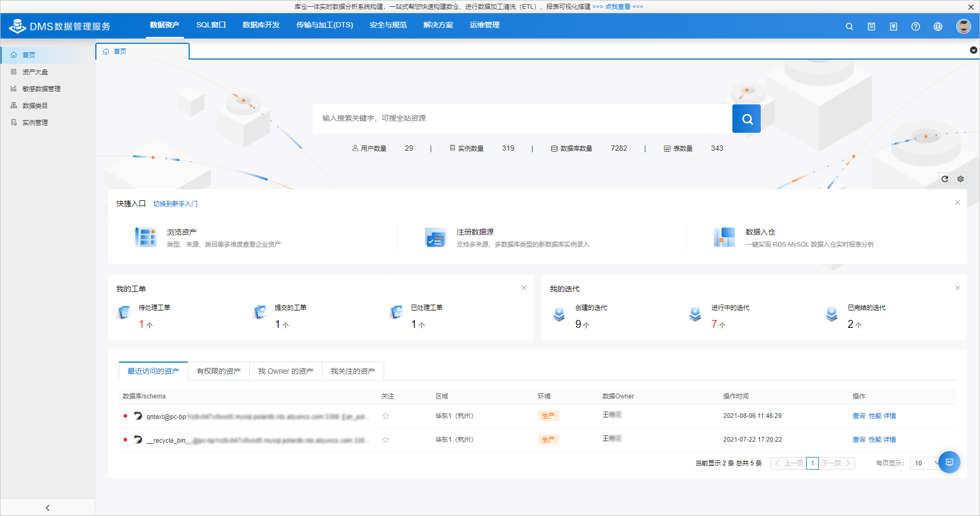Click the language globe icon
The height and width of the screenshot is (516, 980).
[x=938, y=26]
